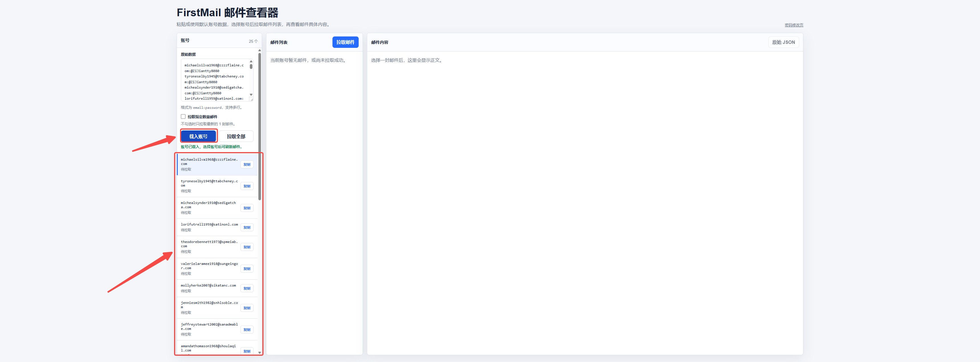
Task: Enable the 拉取指定数量邮件 checkbox
Action: point(183,117)
